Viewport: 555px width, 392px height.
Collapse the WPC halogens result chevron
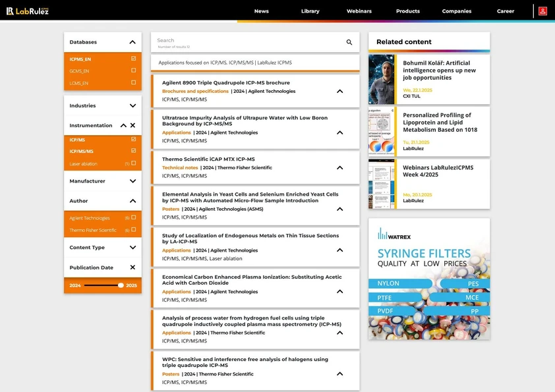click(340, 374)
